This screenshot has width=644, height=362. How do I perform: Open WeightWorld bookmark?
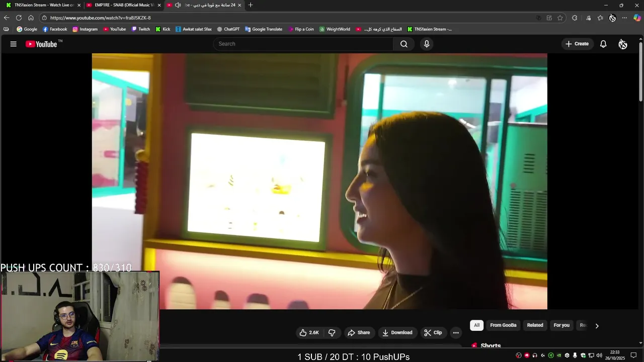[x=335, y=29]
